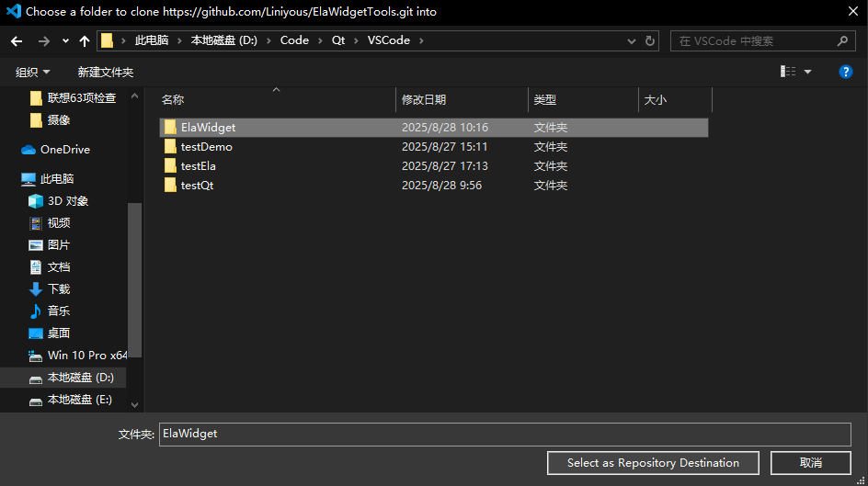868x486 pixels.
Task: Select the testEla folder
Action: (434, 166)
